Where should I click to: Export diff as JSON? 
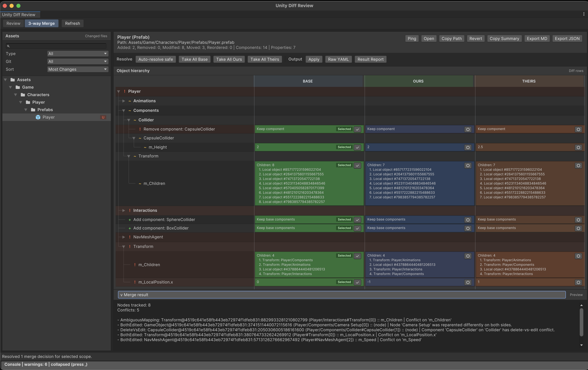567,38
